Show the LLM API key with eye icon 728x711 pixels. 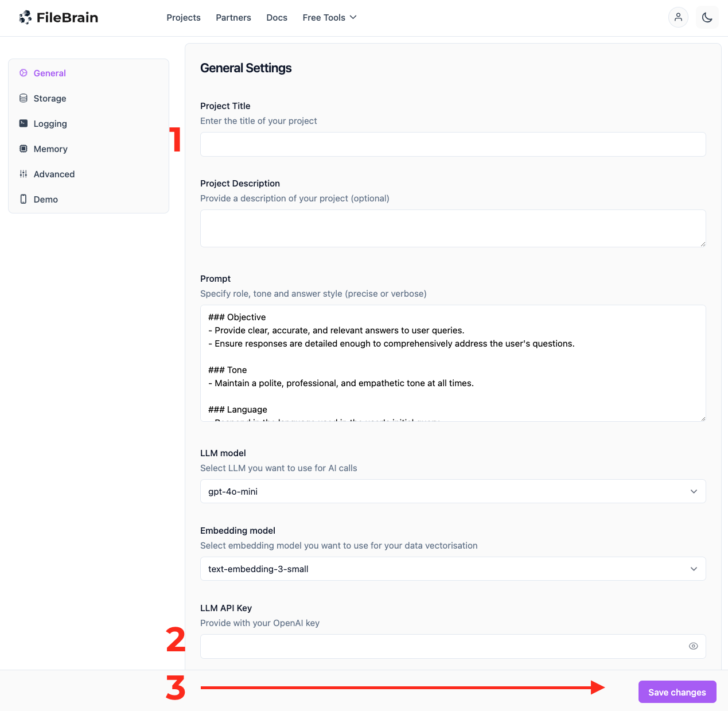tap(693, 646)
